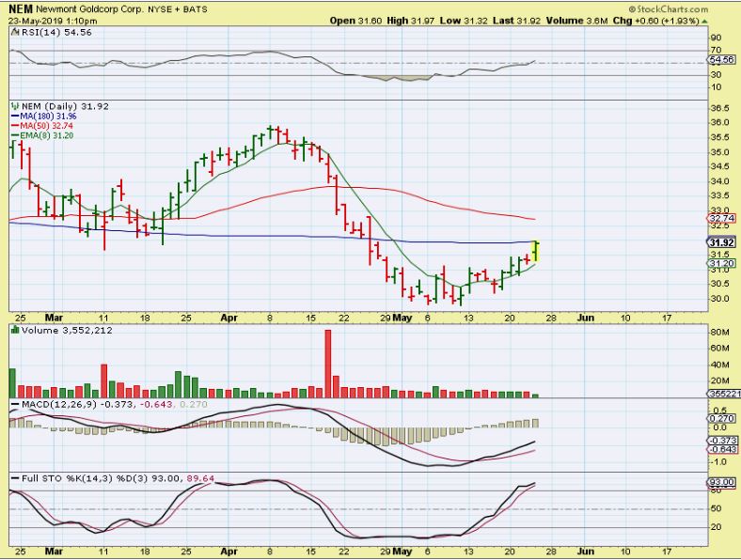Viewport: 741px width, 560px height.
Task: Click the green EMA(8) legend line
Action: 15,136
